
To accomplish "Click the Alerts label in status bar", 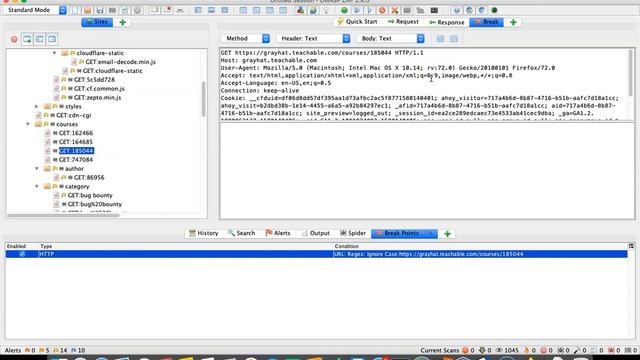I will [13, 350].
